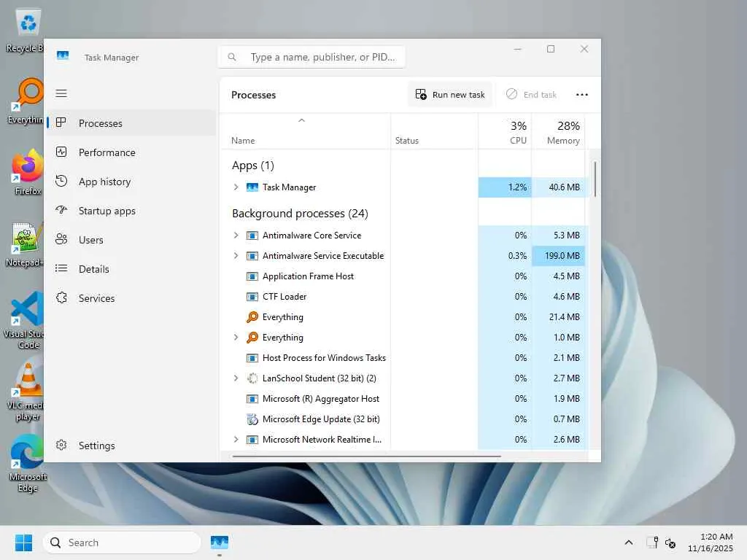Expand the Microsoft Network Realtime row
The width and height of the screenshot is (747, 560).
pos(236,440)
